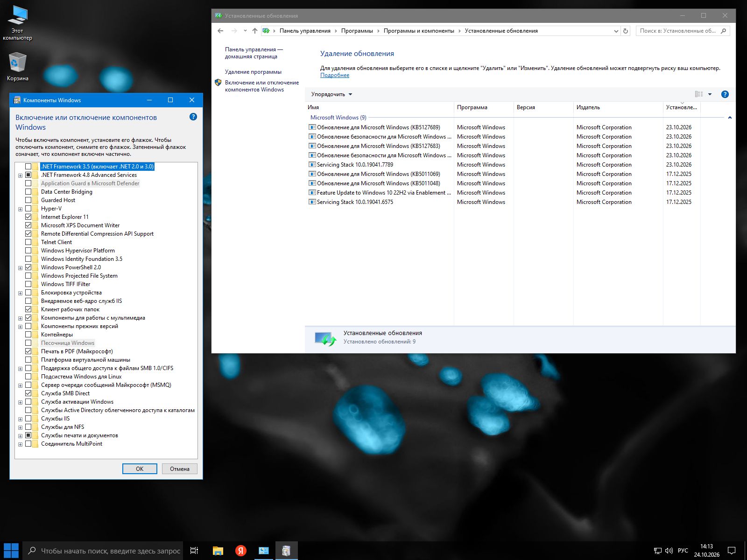
Task: Open the Подробнее link
Action: [x=335, y=75]
